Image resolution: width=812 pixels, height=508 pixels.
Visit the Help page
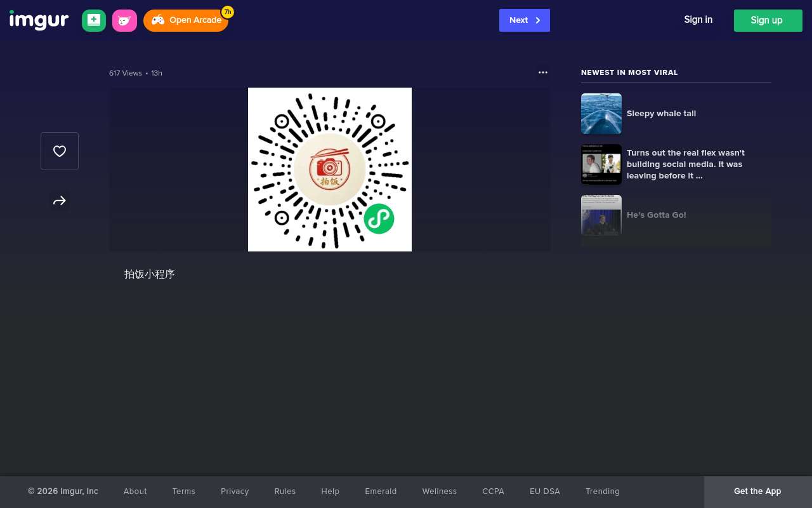click(331, 491)
